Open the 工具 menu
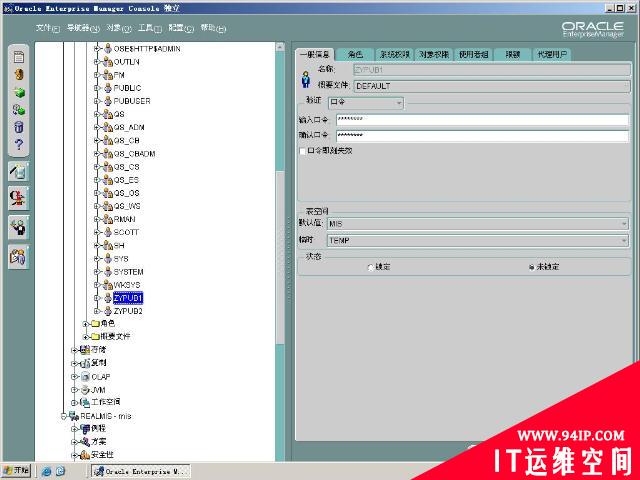This screenshot has width=640, height=480. pyautogui.click(x=150, y=28)
